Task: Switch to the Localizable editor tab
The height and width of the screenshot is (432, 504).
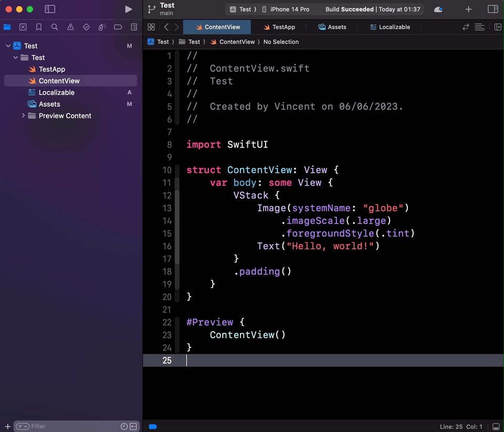Action: 390,27
